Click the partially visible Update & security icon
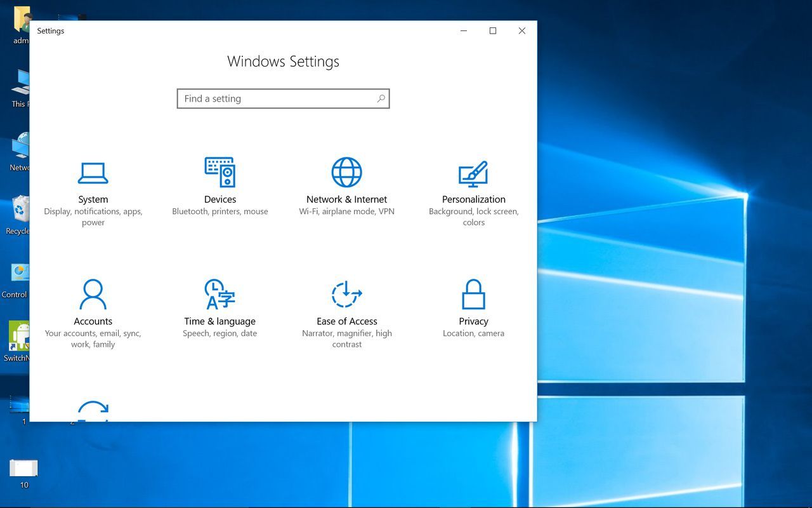The image size is (812, 508). click(93, 411)
